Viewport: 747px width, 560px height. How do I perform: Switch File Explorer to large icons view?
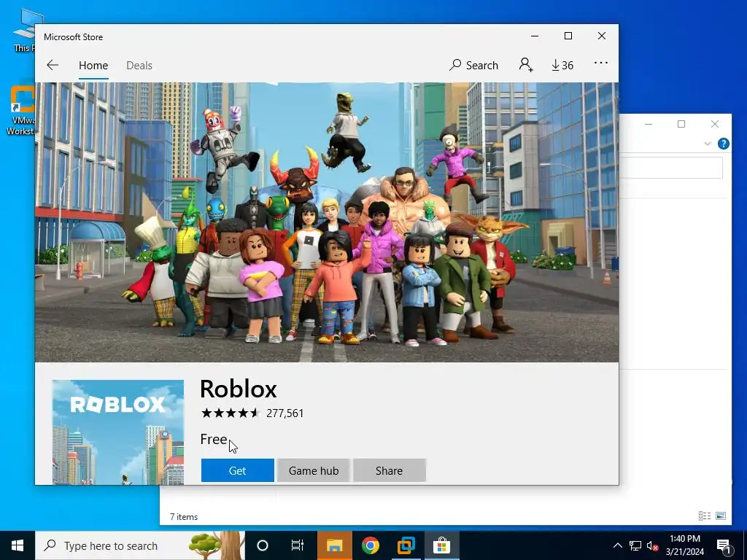coord(721,516)
